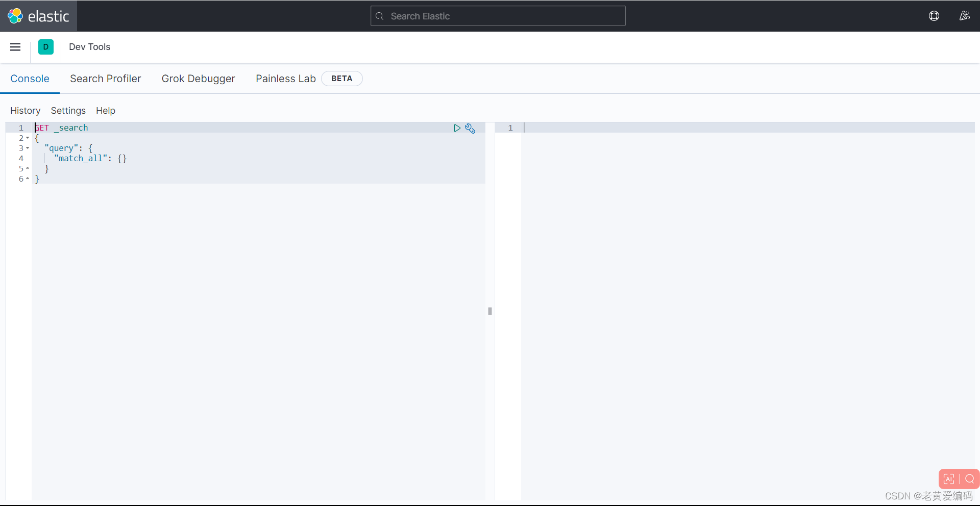Click the "match_all": {} line
Image resolution: width=980 pixels, height=506 pixels.
pyautogui.click(x=90, y=158)
